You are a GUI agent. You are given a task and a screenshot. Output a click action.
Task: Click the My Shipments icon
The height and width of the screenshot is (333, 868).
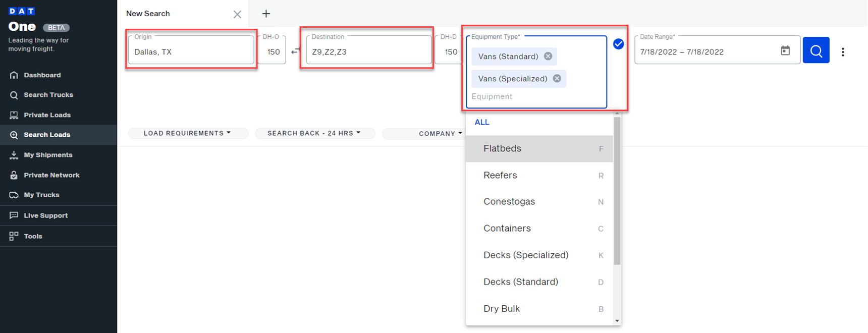point(14,155)
